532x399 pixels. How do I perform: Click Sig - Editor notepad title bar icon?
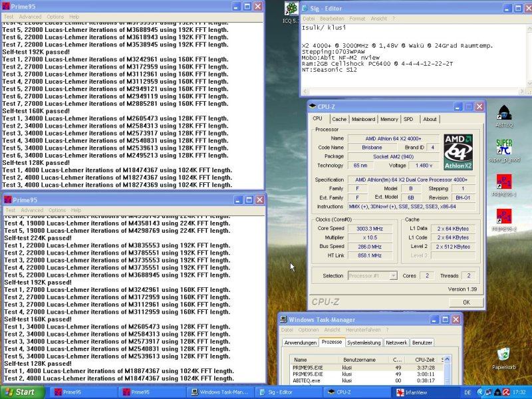[305, 8]
